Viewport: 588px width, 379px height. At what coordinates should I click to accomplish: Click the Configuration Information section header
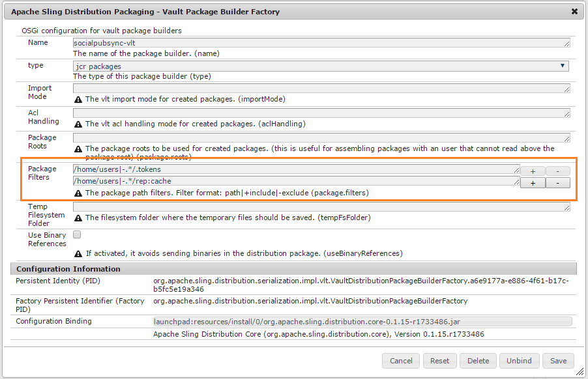coord(293,269)
